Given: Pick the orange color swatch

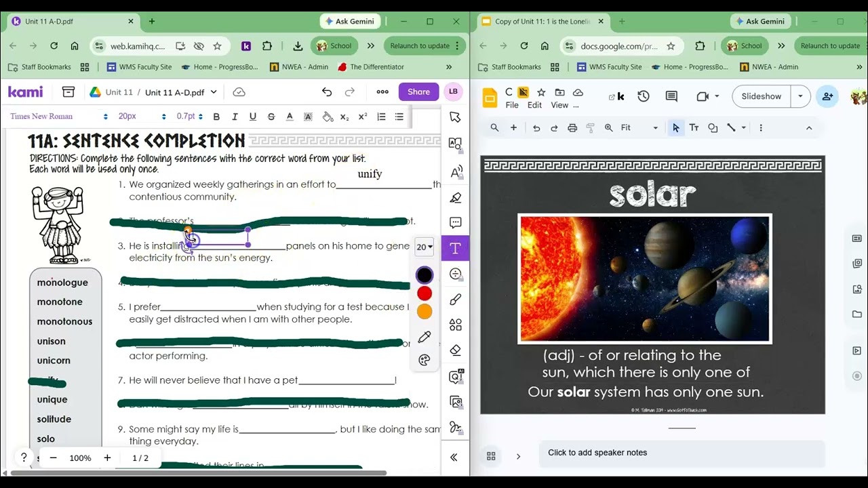Looking at the screenshot, I should click(425, 312).
